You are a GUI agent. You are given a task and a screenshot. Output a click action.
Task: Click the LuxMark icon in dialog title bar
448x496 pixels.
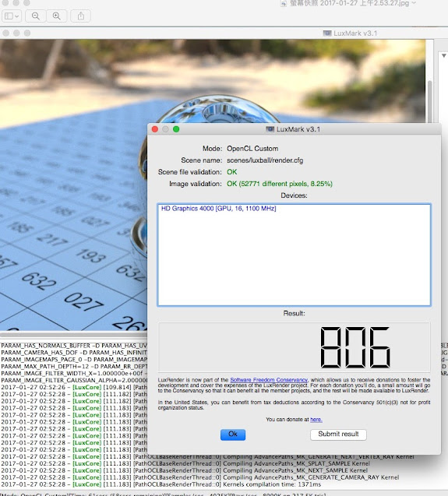click(x=270, y=129)
